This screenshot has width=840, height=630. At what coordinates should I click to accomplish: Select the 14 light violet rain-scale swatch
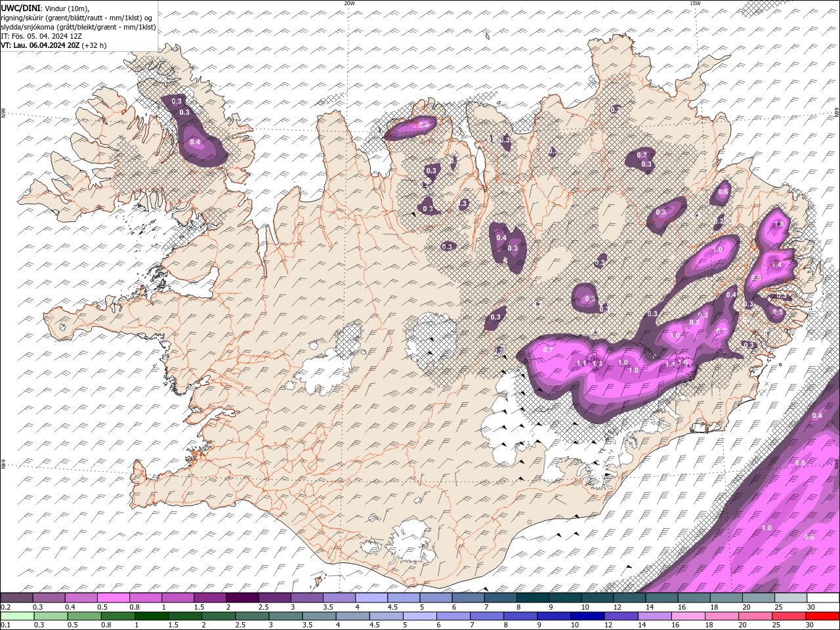654,616
